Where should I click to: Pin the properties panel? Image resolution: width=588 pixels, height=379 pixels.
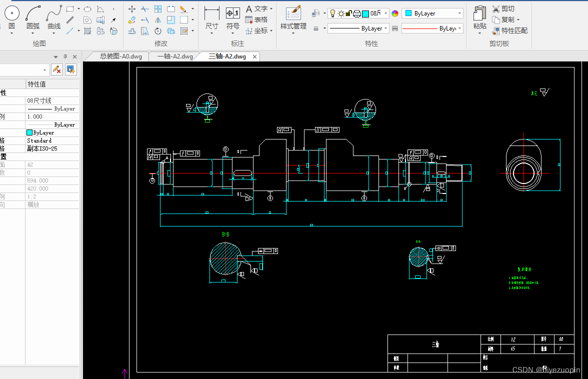coord(65,56)
